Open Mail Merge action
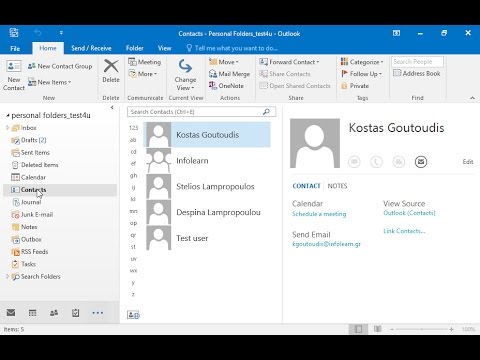The width and height of the screenshot is (480, 360). point(229,74)
